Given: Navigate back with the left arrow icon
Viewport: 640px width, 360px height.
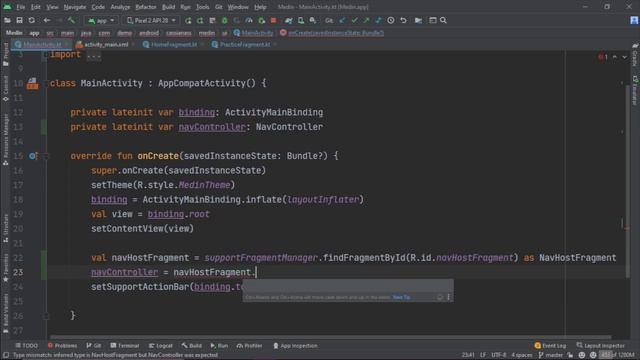Looking at the screenshot, I should click(x=47, y=20).
